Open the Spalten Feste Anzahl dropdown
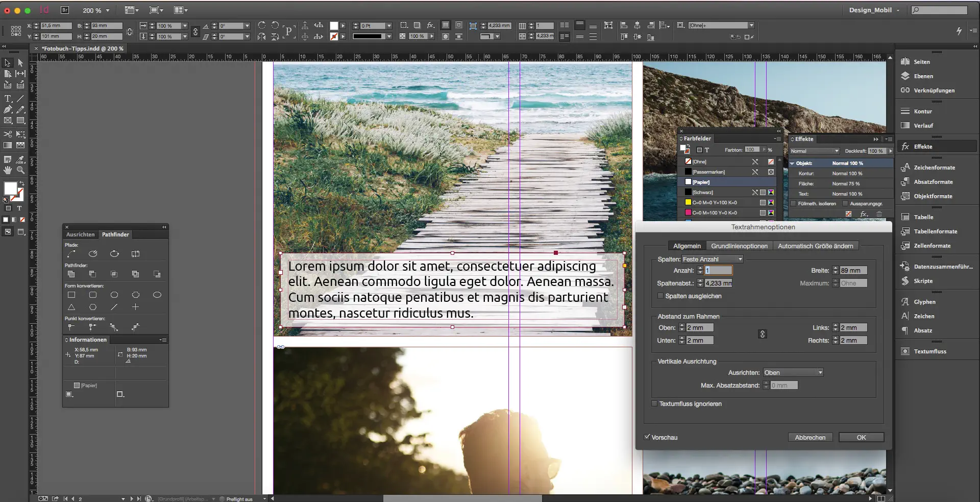This screenshot has height=502, width=980. 741,259
